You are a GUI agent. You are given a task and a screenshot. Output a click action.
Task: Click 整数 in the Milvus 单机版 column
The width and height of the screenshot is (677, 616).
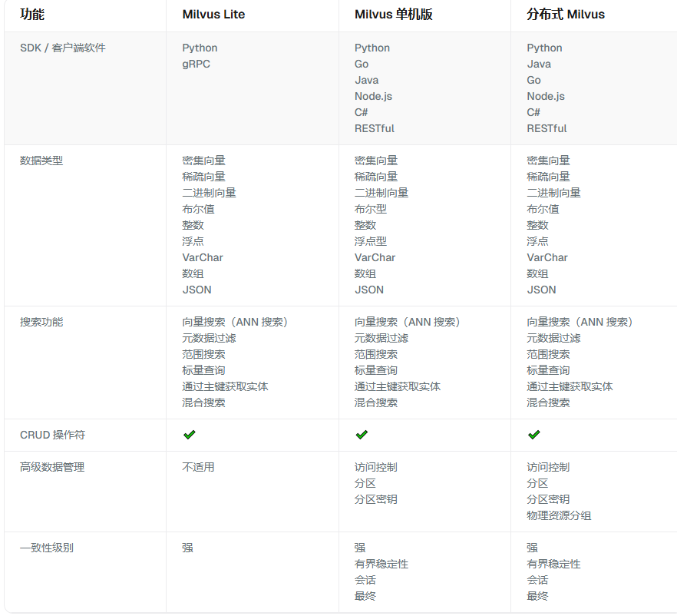pyautogui.click(x=365, y=225)
